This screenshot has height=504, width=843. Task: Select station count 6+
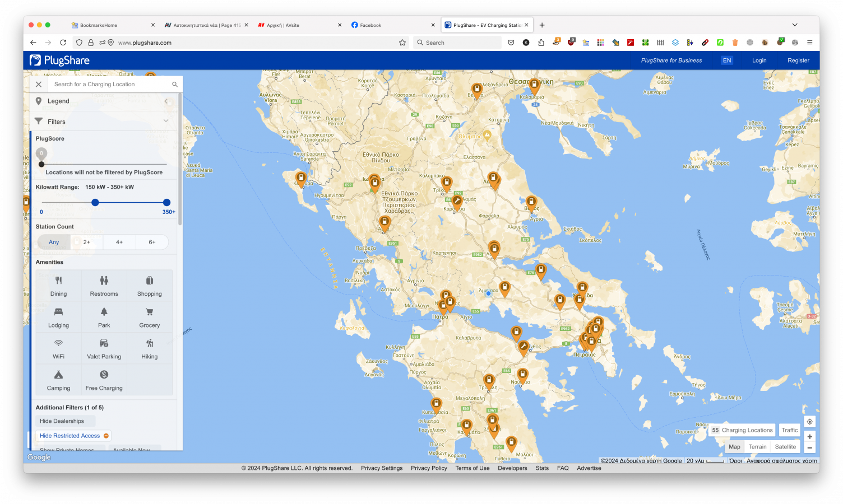tap(152, 242)
